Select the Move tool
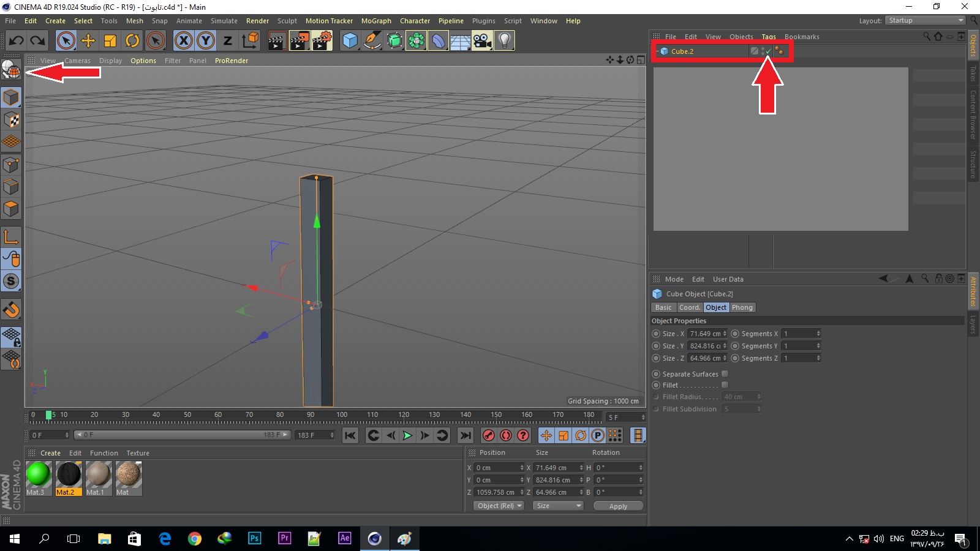980x551 pixels. click(88, 41)
